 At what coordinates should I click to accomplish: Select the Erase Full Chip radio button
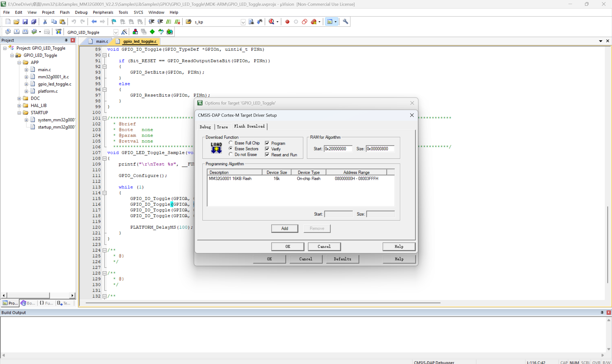coord(231,143)
